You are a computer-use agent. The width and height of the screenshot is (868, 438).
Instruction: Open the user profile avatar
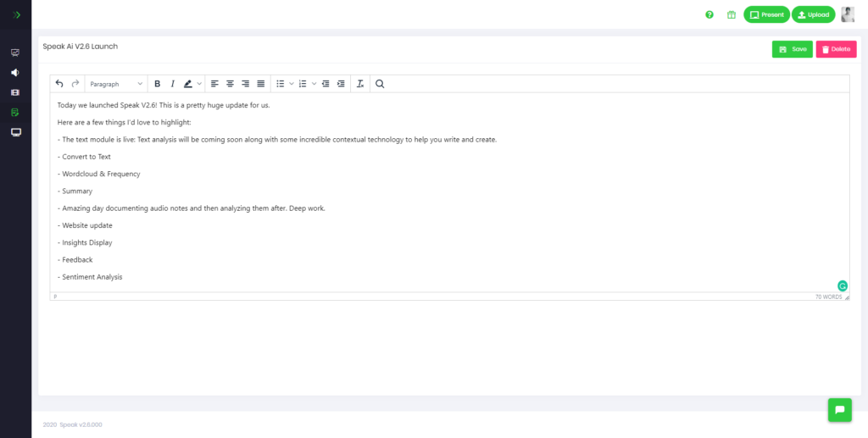click(x=848, y=14)
